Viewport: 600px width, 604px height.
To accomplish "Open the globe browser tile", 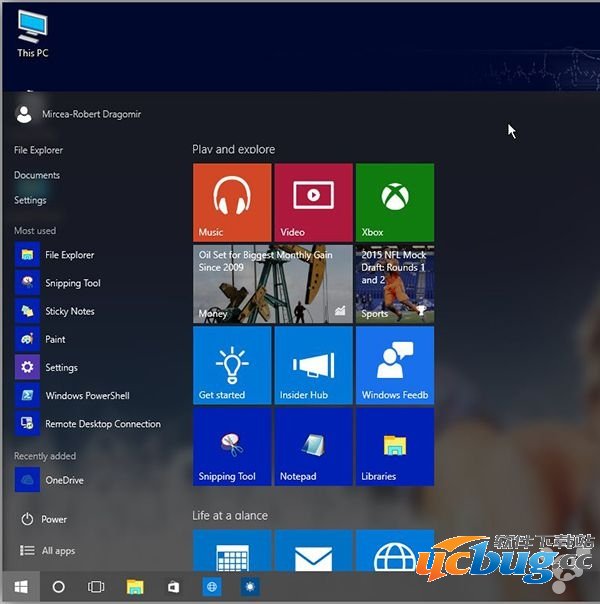I will pyautogui.click(x=395, y=550).
